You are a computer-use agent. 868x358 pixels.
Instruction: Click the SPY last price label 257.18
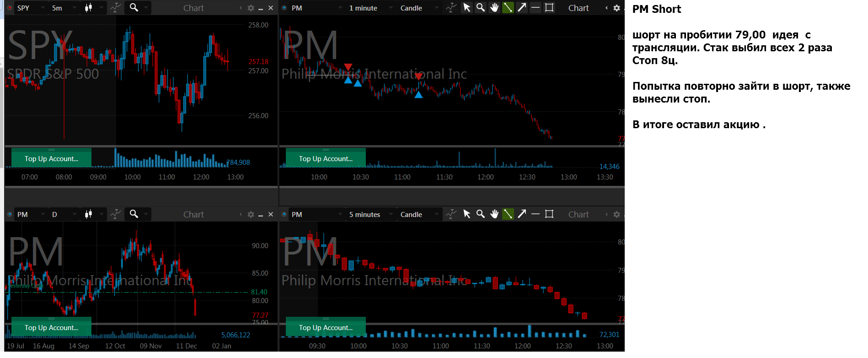click(258, 61)
